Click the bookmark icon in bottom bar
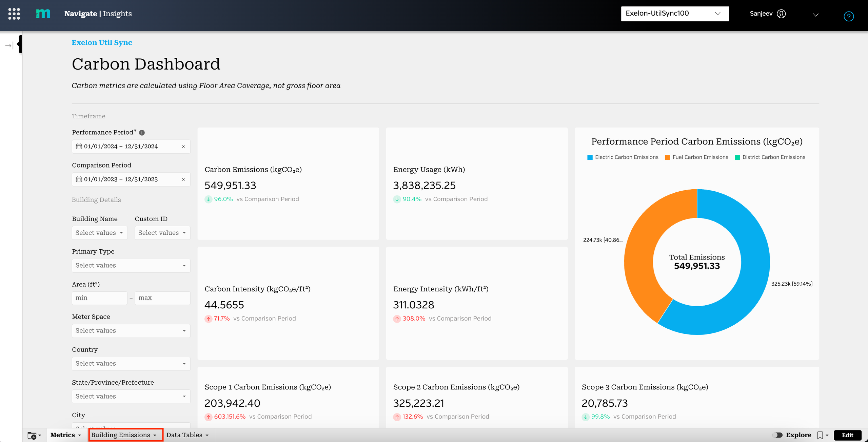This screenshot has width=868, height=442. click(820, 435)
